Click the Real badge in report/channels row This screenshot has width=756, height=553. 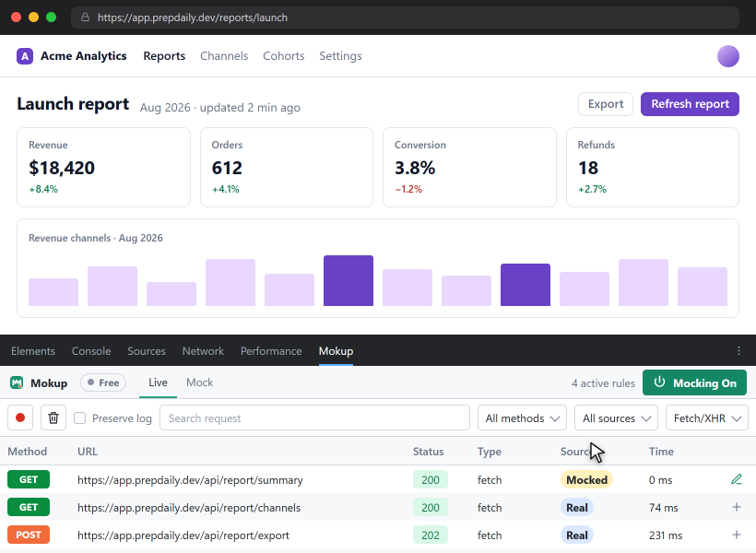(x=576, y=507)
